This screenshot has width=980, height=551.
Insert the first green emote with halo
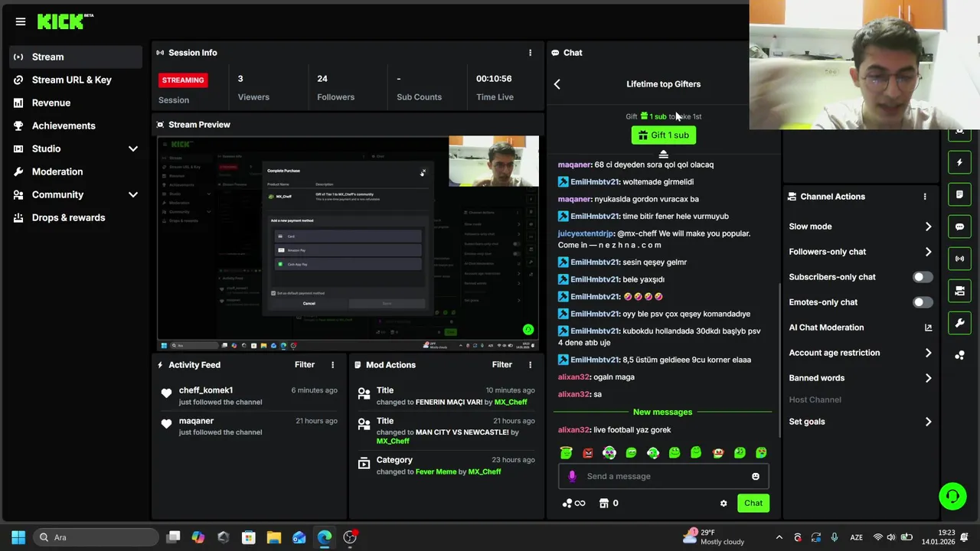(x=566, y=453)
